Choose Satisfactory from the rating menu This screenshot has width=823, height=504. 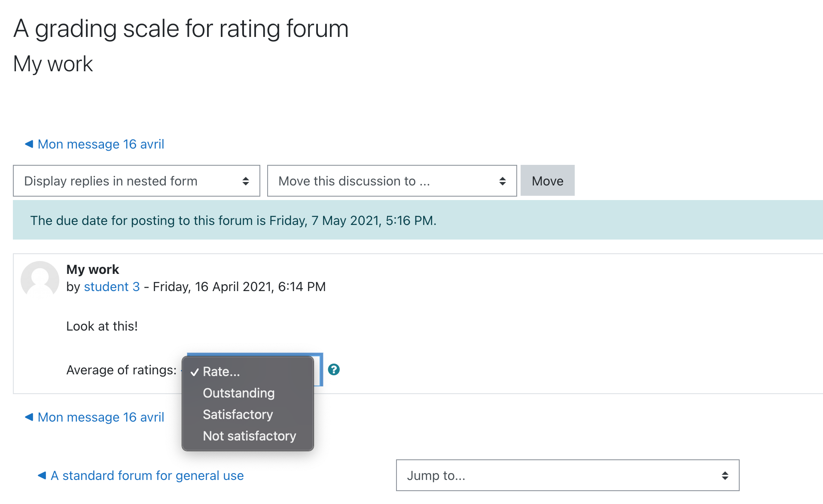tap(248, 414)
